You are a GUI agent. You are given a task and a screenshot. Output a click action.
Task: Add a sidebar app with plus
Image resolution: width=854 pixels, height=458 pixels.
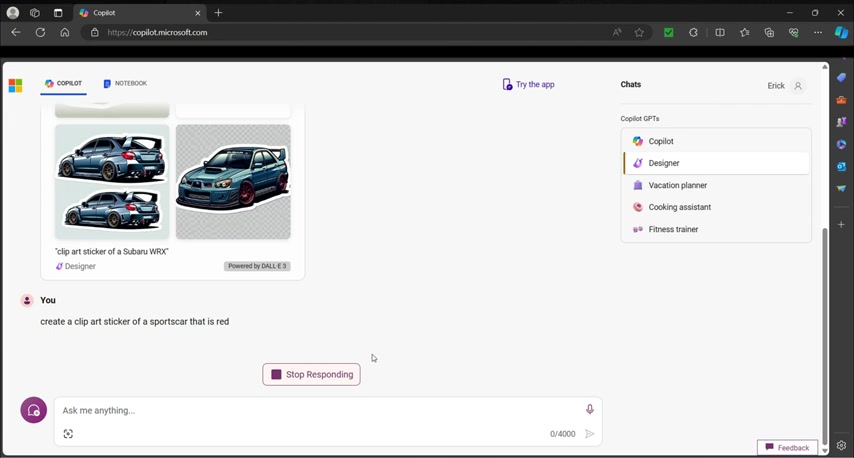[x=841, y=224]
